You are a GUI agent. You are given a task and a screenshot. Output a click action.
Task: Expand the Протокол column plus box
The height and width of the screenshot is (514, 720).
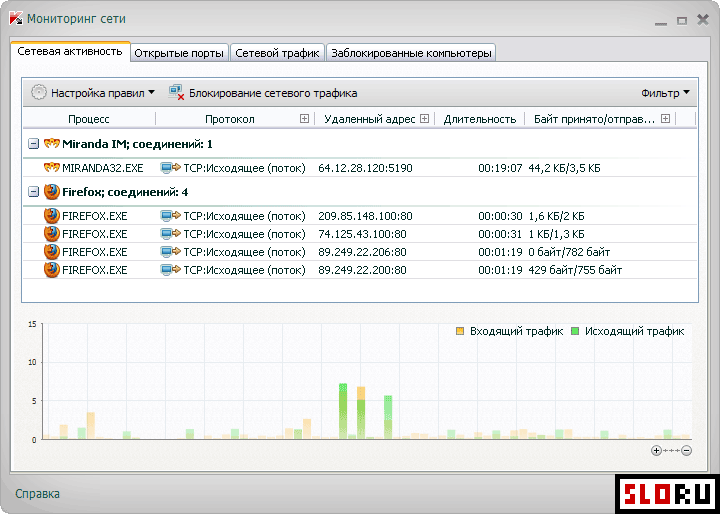click(305, 119)
